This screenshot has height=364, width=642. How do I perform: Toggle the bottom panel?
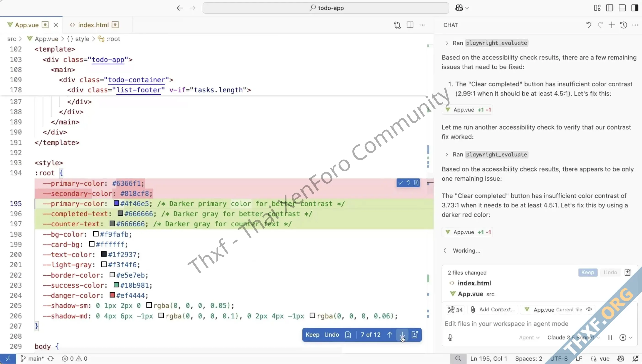pos(622,8)
